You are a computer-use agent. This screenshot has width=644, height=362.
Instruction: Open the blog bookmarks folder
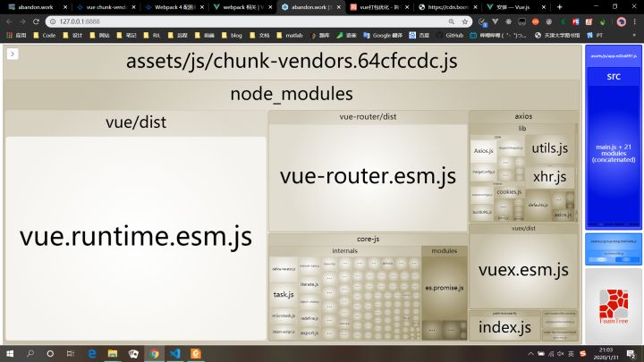(232, 35)
